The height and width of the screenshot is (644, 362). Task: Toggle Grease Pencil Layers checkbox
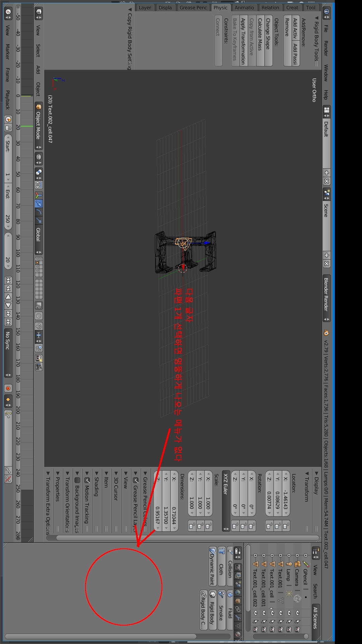pyautogui.click(x=135, y=480)
